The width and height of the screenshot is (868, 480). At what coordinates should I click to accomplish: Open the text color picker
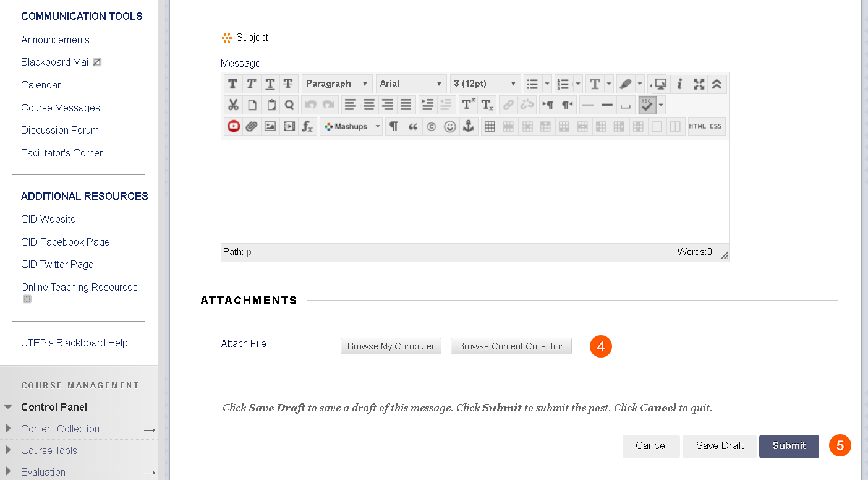(x=595, y=84)
